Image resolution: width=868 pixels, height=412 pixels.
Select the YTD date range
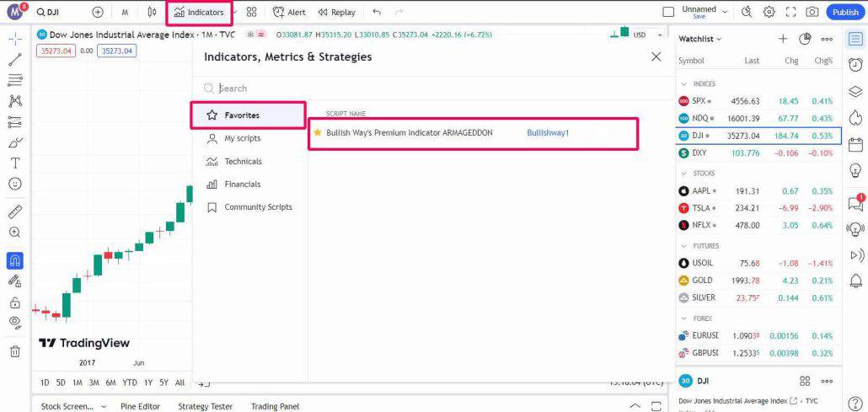130,383
